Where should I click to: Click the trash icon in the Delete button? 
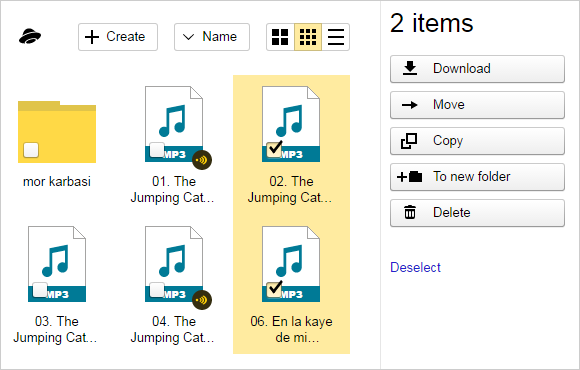(x=410, y=212)
